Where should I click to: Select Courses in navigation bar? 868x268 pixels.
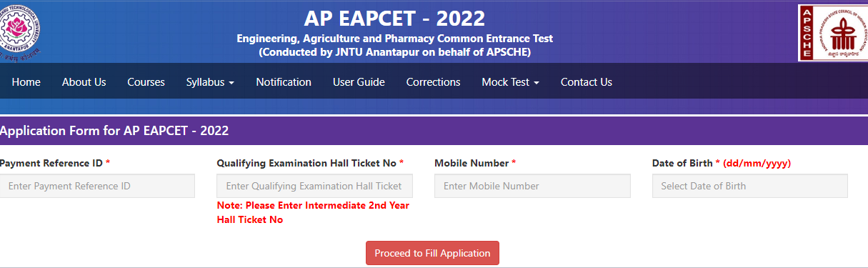(146, 82)
